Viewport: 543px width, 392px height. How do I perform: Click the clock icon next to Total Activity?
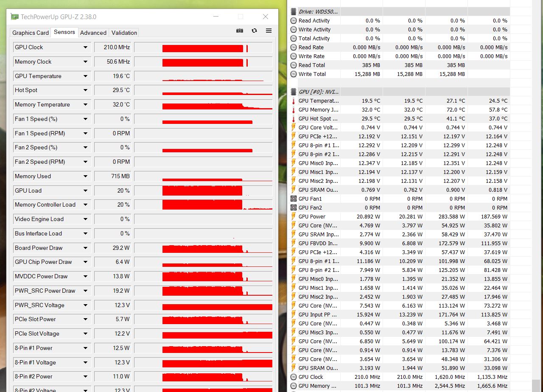pos(294,38)
